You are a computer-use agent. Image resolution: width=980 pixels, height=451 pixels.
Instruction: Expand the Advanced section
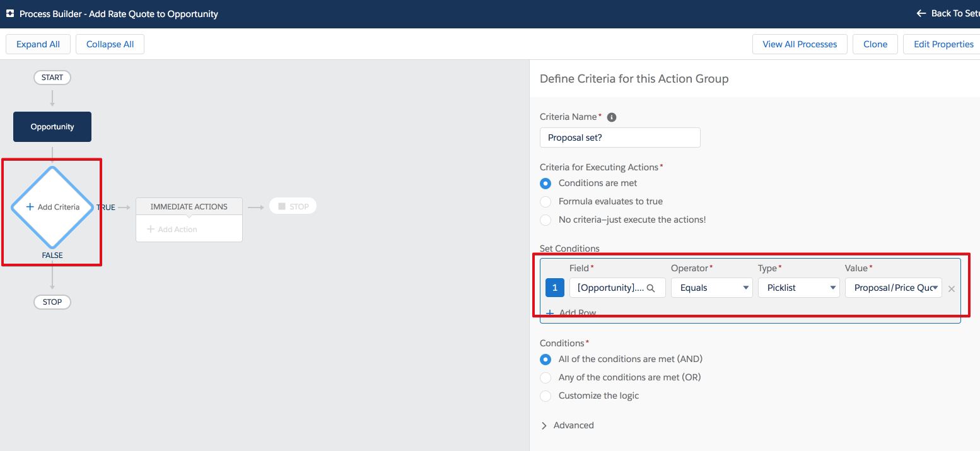(567, 425)
